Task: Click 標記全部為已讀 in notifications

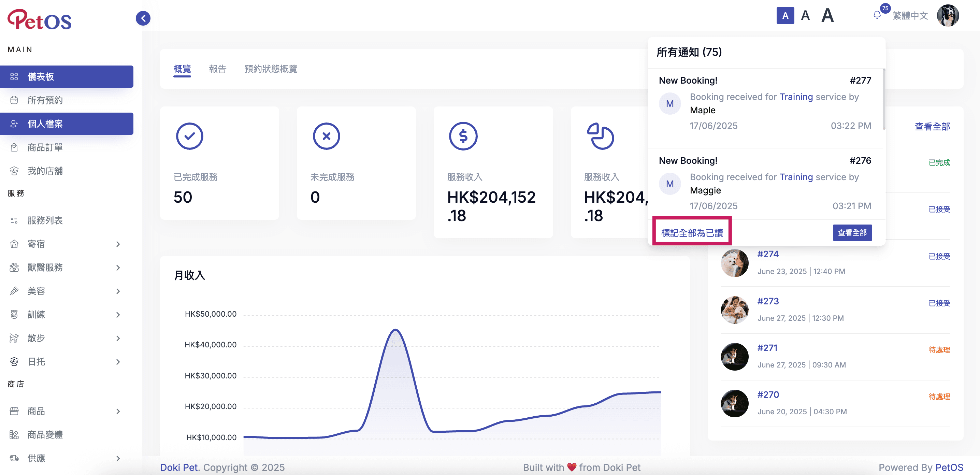Action: point(692,233)
